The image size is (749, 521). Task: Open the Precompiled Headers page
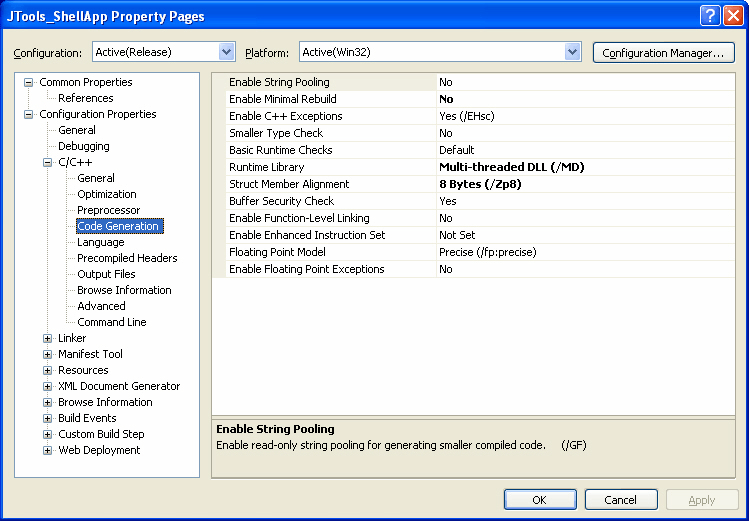pos(127,258)
